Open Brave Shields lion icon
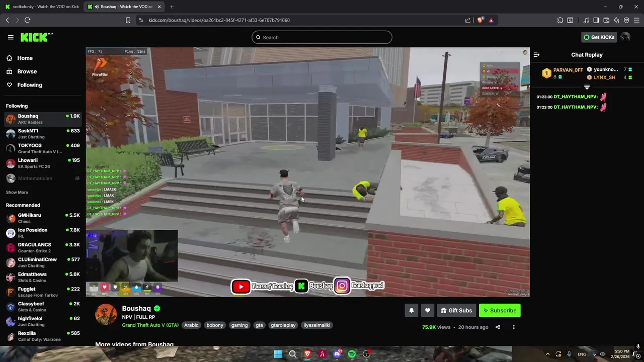Screen dimensions: 644x362 [x=480, y=20]
